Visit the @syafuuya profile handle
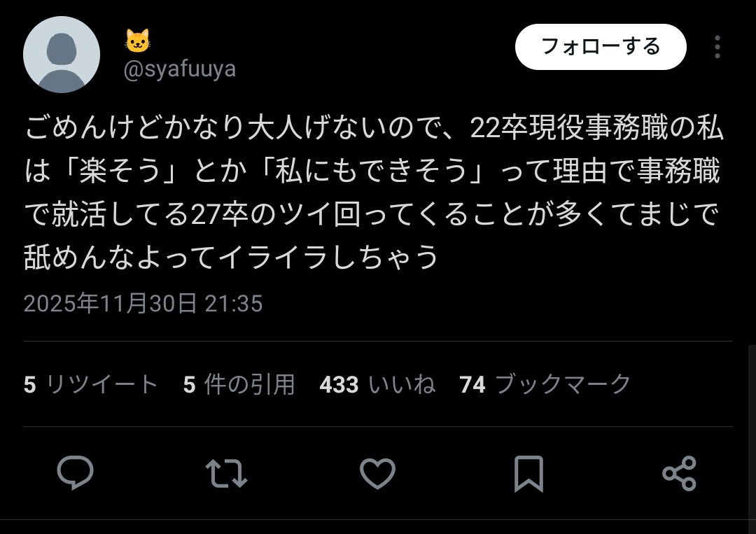Screen dimensions: 756x534 pyautogui.click(x=179, y=69)
